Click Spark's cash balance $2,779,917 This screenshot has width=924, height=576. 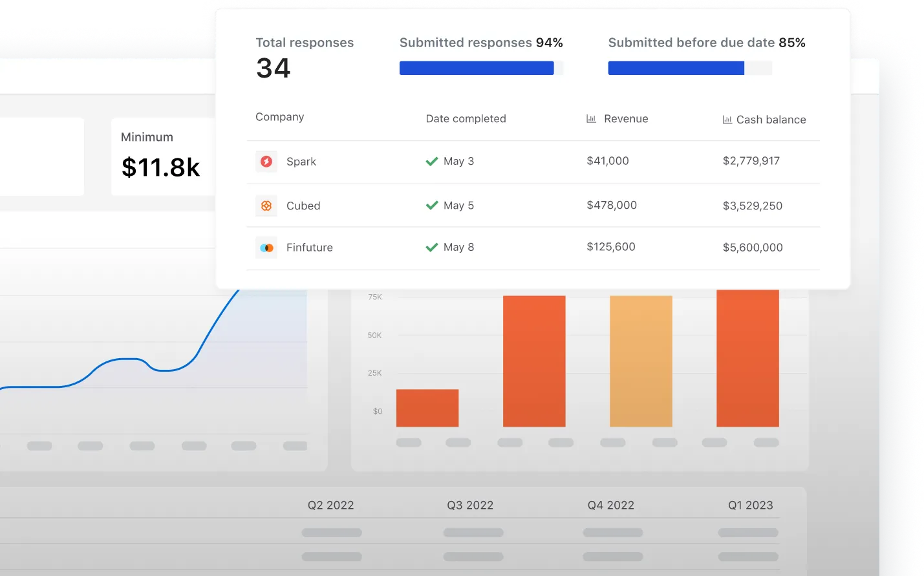(751, 161)
